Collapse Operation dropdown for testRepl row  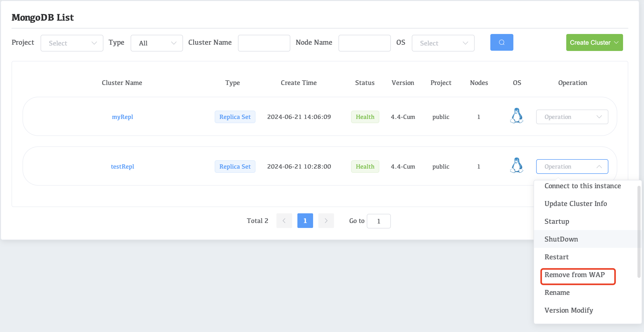pos(572,167)
